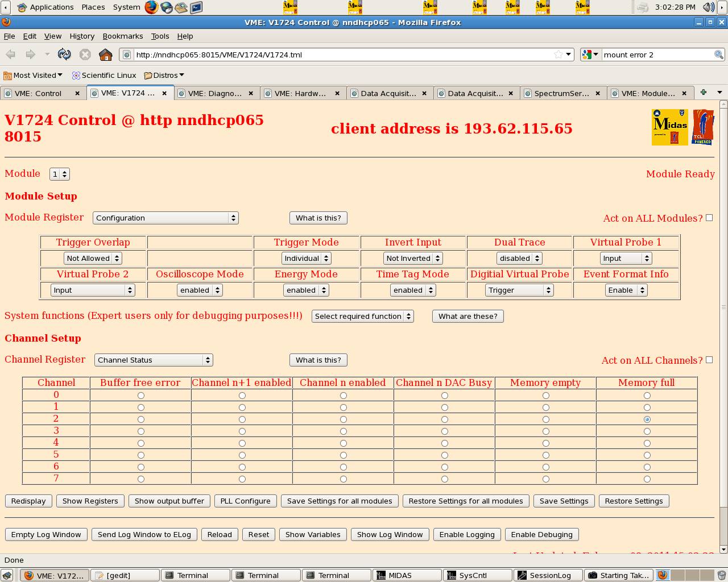Click the printer icon in top panel
Image resolution: width=728 pixels, height=582 pixels.
click(643, 7)
